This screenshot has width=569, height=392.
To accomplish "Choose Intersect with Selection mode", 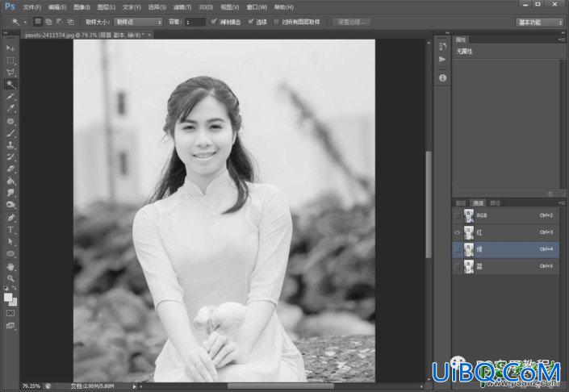I will pyautogui.click(x=71, y=22).
